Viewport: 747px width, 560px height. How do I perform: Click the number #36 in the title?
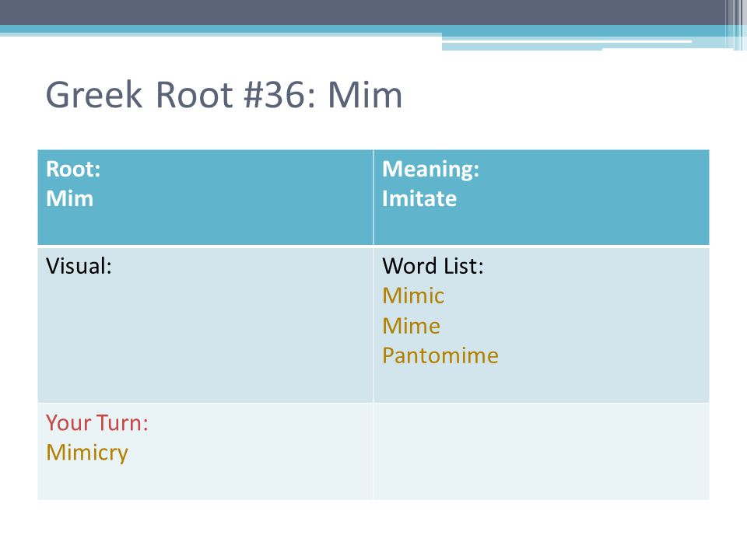274,95
